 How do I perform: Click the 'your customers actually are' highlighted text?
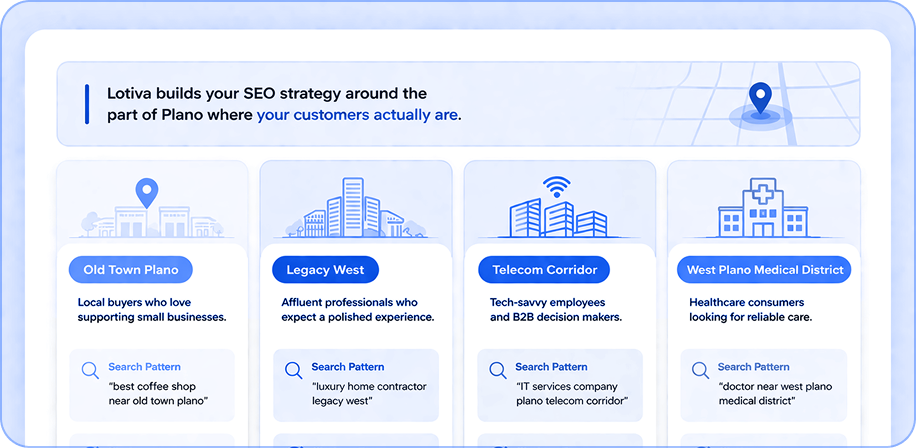(357, 115)
